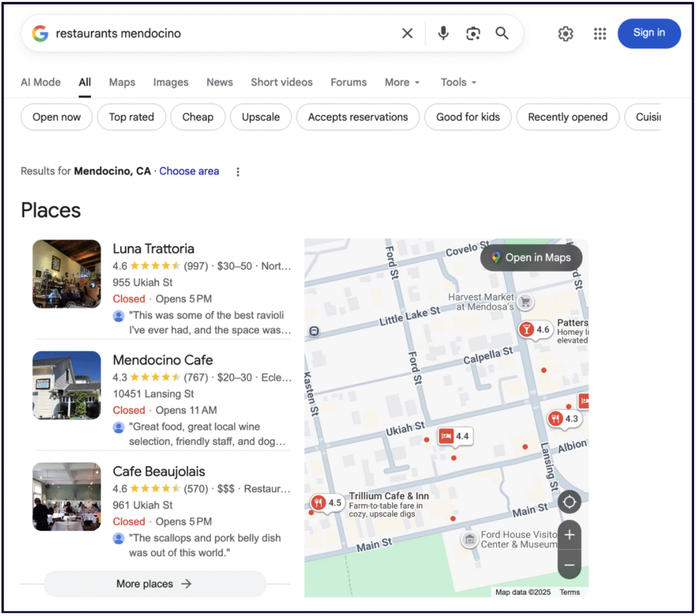Turn on the Good for kids filter
The height and width of the screenshot is (616, 697).
point(468,117)
